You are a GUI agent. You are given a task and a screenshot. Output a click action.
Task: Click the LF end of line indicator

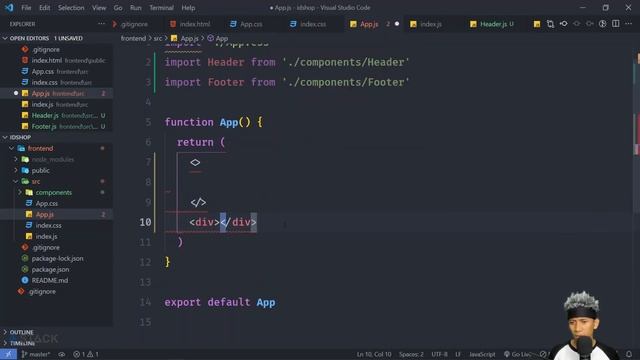click(458, 354)
